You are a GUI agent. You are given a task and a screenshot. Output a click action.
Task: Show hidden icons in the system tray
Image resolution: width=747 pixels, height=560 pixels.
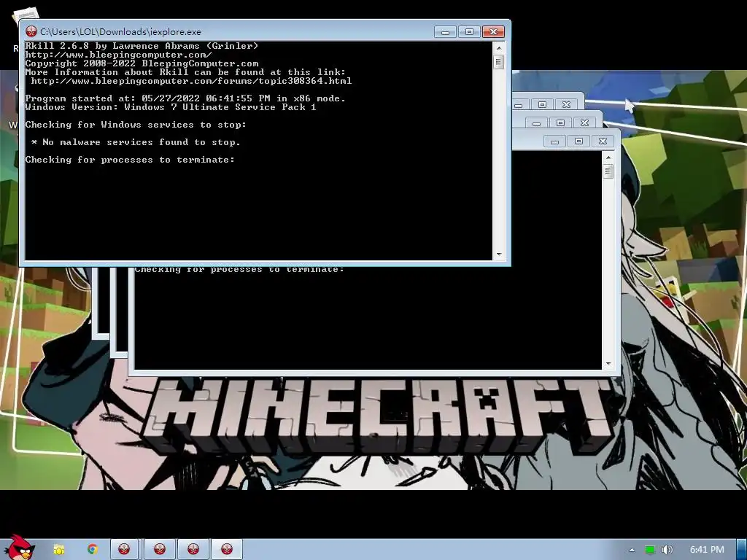click(x=632, y=550)
